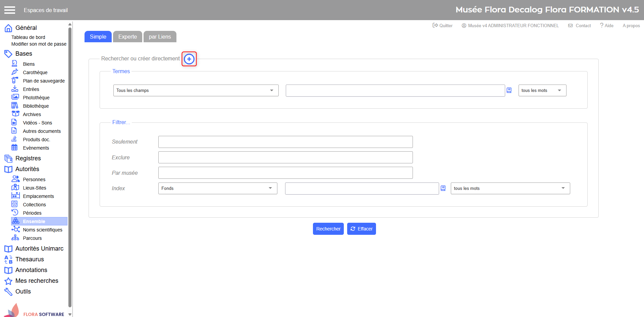Click the Général home icon
644x317 pixels.
pos(8,28)
